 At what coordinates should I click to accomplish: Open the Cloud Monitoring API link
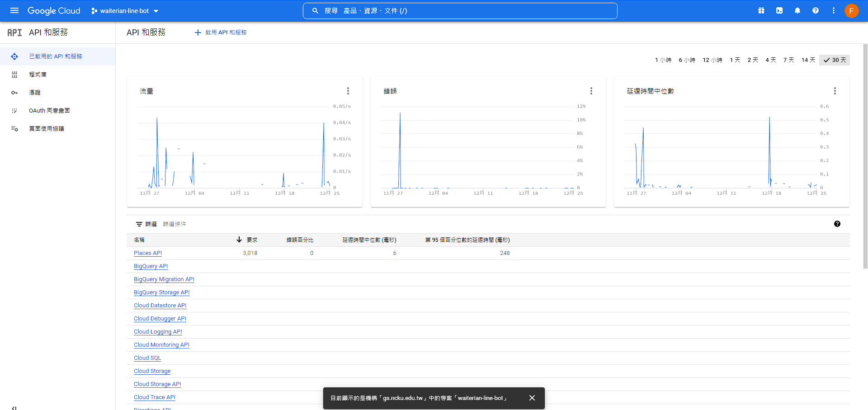(x=161, y=345)
